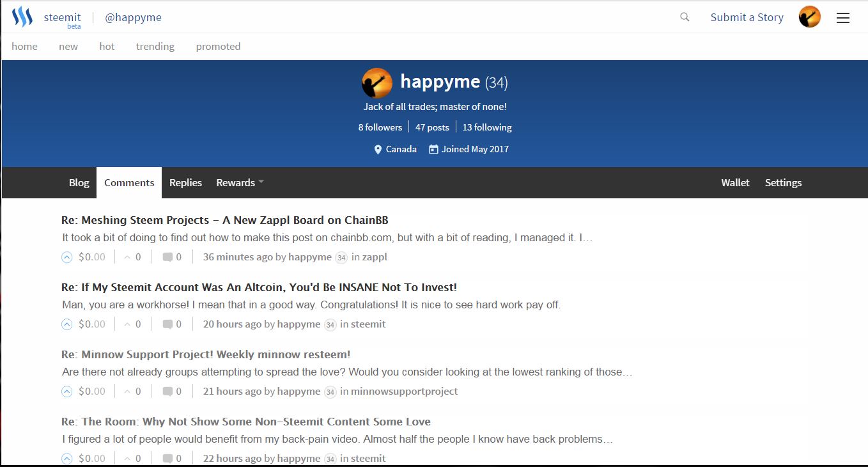The image size is (868, 467).
Task: Upvote the Altcoin INSANE Not To Invest comment
Action: click(x=67, y=324)
